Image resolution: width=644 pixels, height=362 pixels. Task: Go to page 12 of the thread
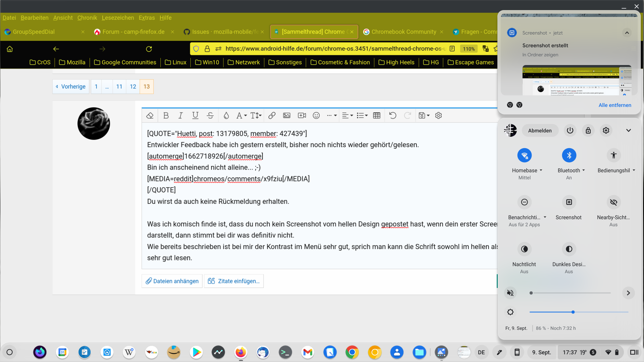point(133,87)
